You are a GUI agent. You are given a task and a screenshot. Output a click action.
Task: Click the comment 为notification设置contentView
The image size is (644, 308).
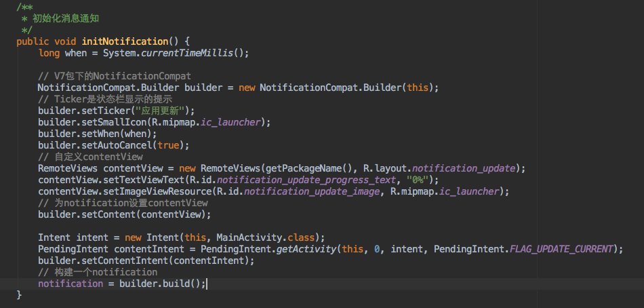tap(123, 203)
